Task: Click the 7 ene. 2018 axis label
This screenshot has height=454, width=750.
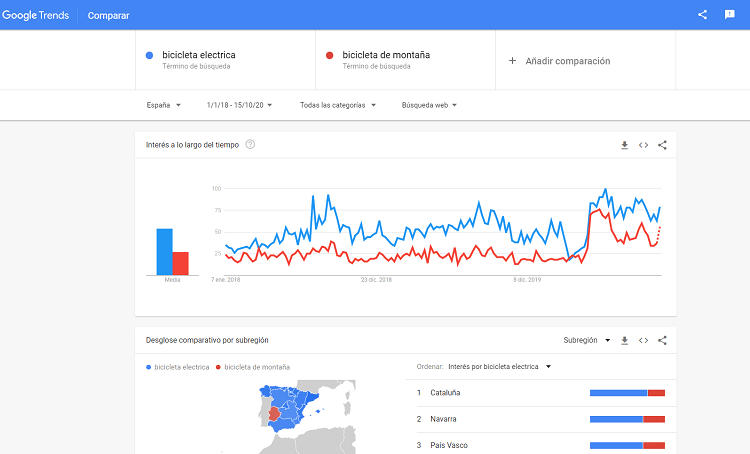Action: click(x=226, y=280)
